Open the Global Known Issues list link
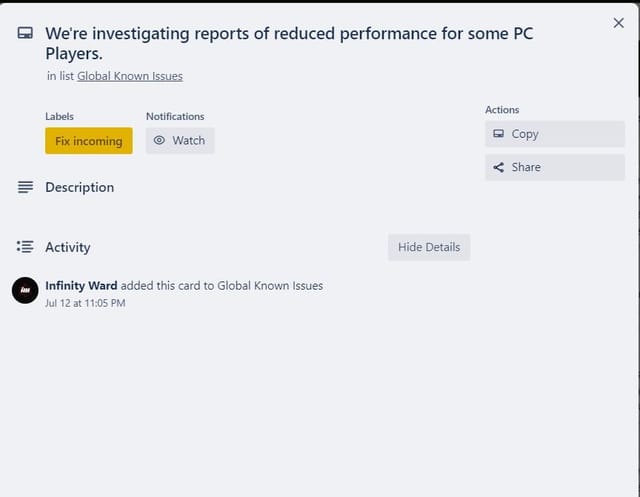The width and height of the screenshot is (640, 497). (129, 76)
